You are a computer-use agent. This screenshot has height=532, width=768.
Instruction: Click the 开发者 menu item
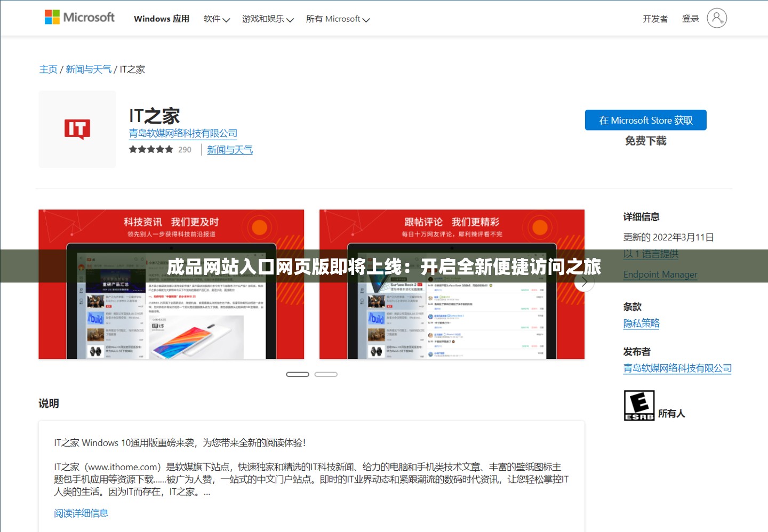pos(655,18)
